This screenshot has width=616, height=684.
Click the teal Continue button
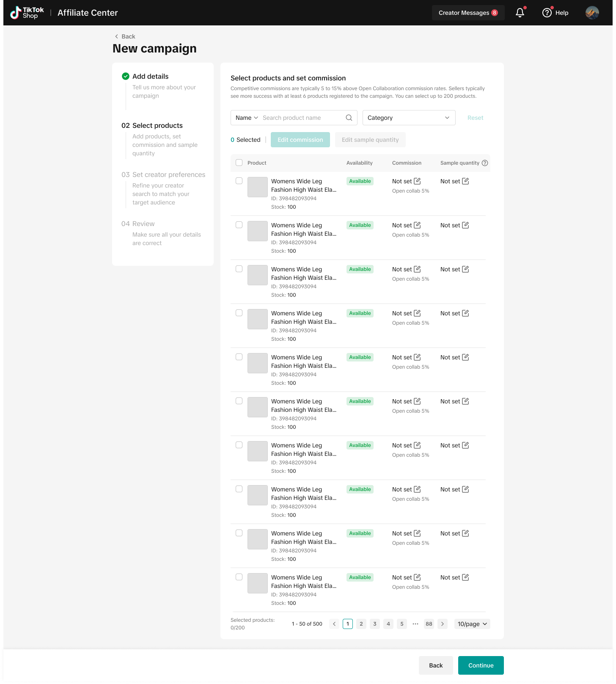pos(481,665)
